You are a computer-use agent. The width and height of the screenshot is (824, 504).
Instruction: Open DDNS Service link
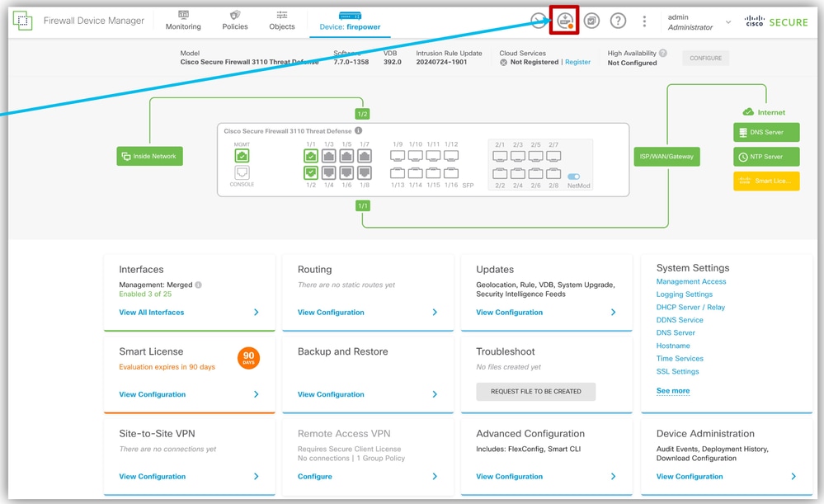(x=680, y=319)
